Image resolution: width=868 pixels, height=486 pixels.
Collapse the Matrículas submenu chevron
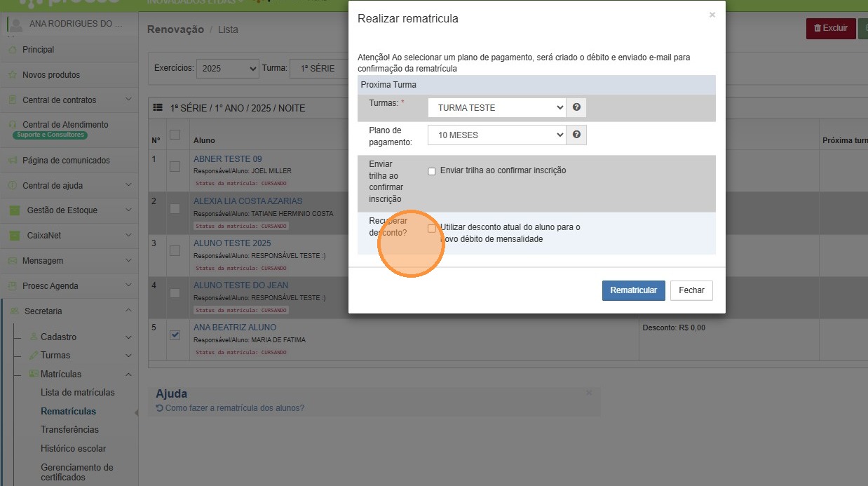128,374
